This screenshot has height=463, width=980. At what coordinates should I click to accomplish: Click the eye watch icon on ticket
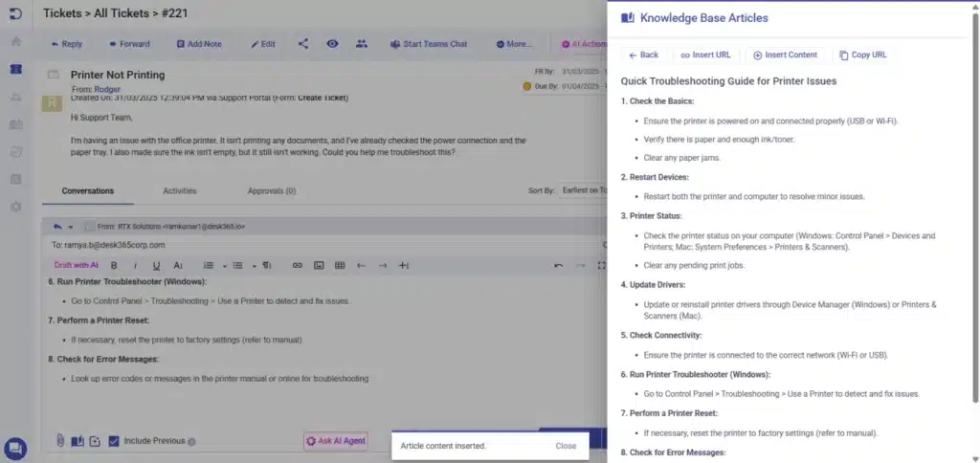tap(332, 44)
